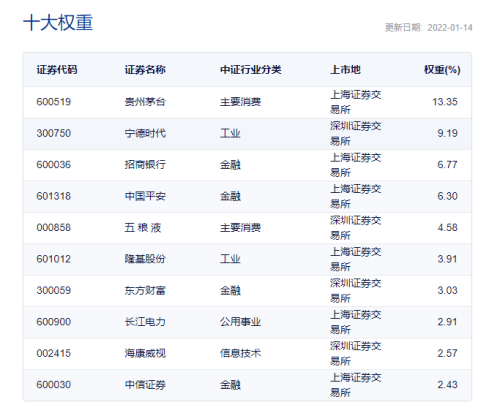This screenshot has width=500, height=413.
Task: Click 深圳证券交易所 in the 东方财富 row
Action: click(356, 290)
